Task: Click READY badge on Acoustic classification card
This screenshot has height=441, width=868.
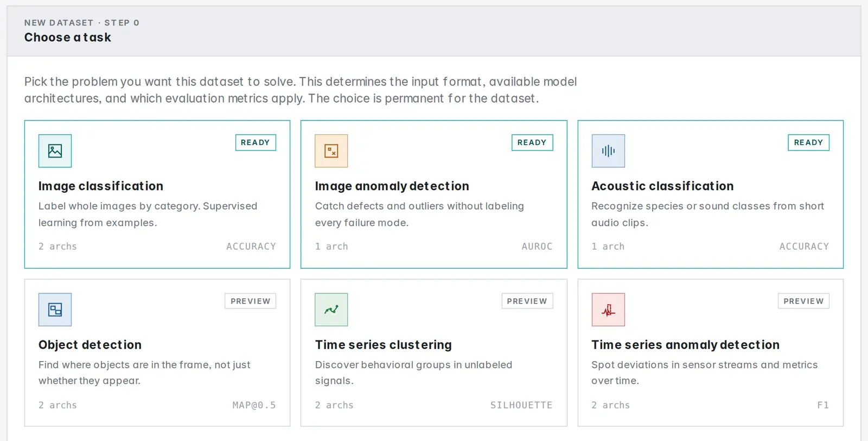Action: tap(808, 142)
